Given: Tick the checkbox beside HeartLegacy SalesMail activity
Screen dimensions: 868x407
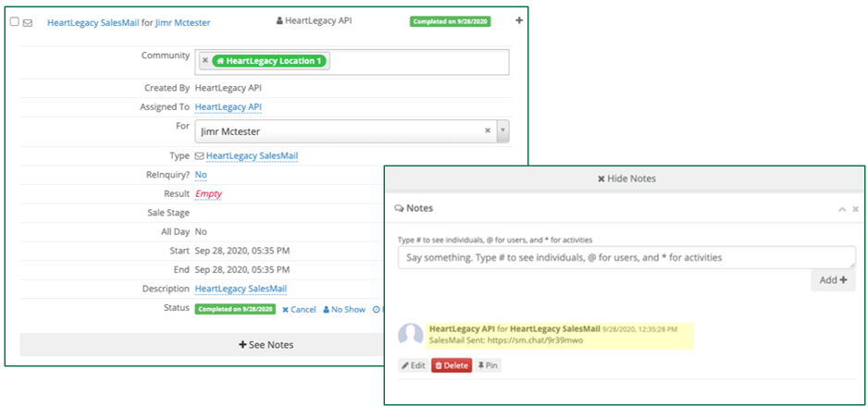Looking at the screenshot, I should tap(14, 22).
